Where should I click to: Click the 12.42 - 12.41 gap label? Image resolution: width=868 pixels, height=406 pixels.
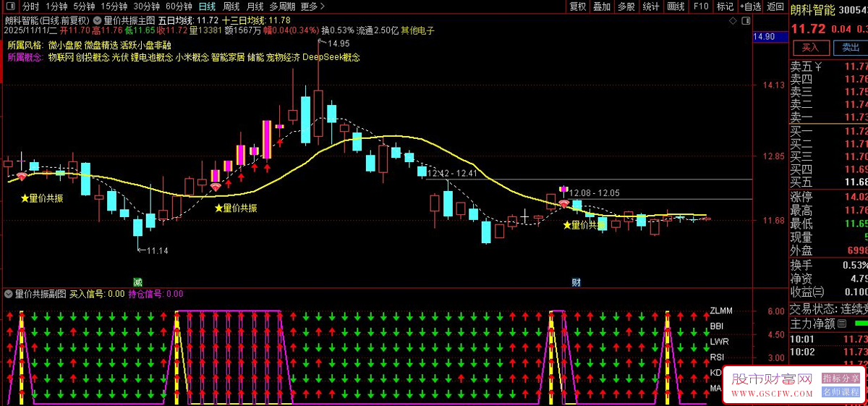[452, 173]
